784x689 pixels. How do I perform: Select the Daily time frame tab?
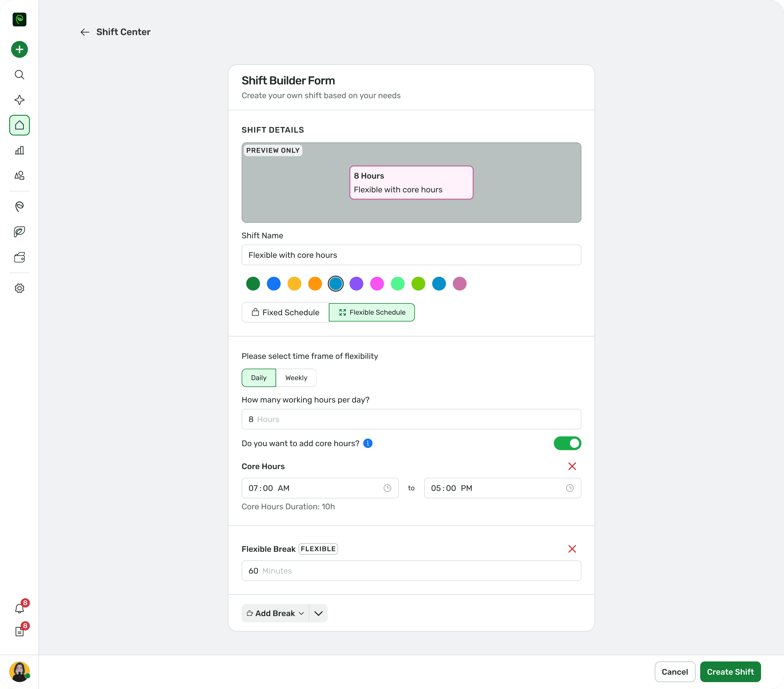pyautogui.click(x=259, y=378)
